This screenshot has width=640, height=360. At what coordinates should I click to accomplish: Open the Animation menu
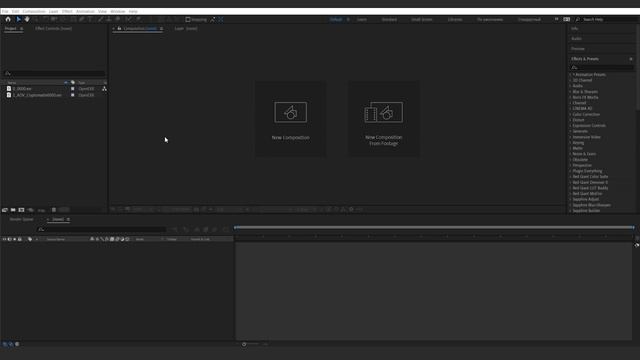coord(85,11)
